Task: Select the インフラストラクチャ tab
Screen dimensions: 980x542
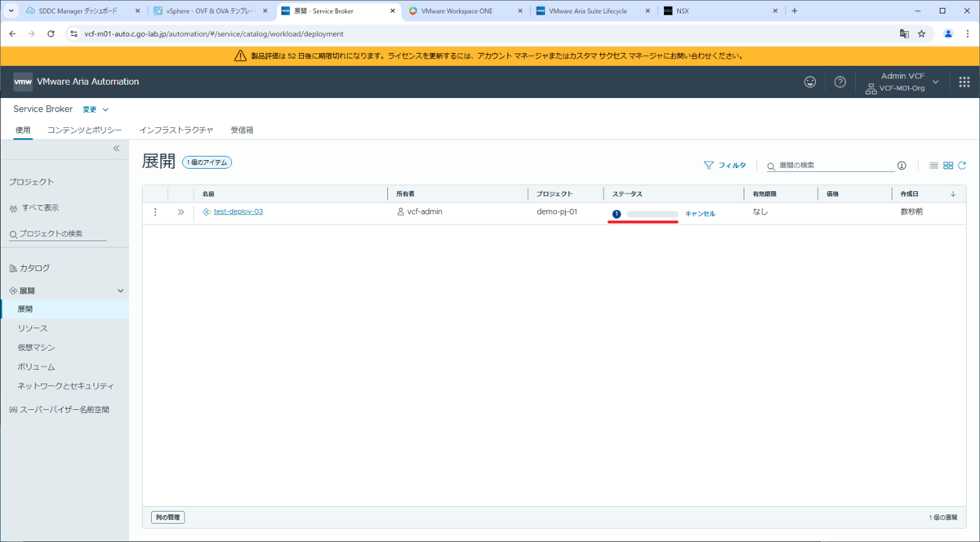Action: tap(176, 130)
